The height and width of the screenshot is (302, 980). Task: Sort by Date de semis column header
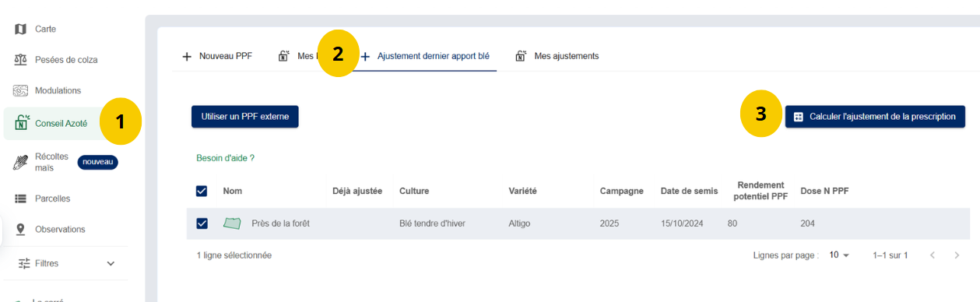coord(689,191)
